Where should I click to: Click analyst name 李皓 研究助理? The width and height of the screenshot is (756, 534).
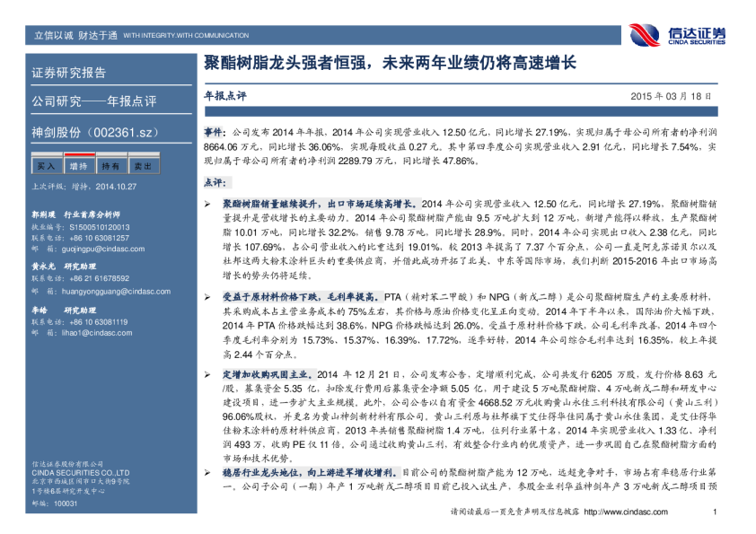click(64, 311)
